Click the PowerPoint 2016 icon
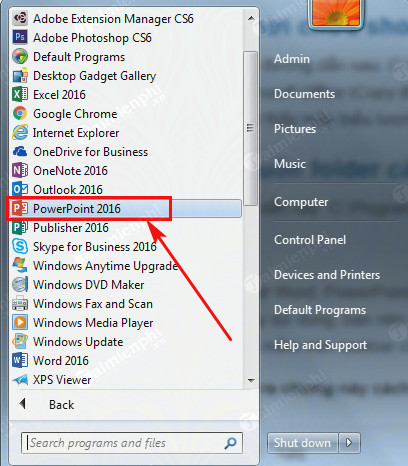408x466 pixels. coord(20,208)
